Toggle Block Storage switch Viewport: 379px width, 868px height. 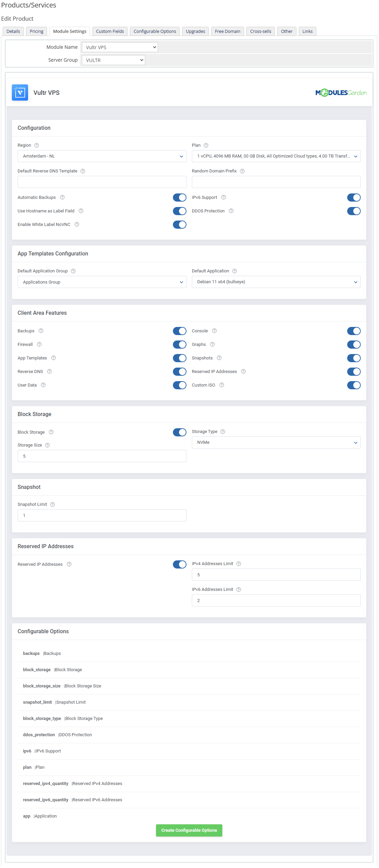coord(179,432)
